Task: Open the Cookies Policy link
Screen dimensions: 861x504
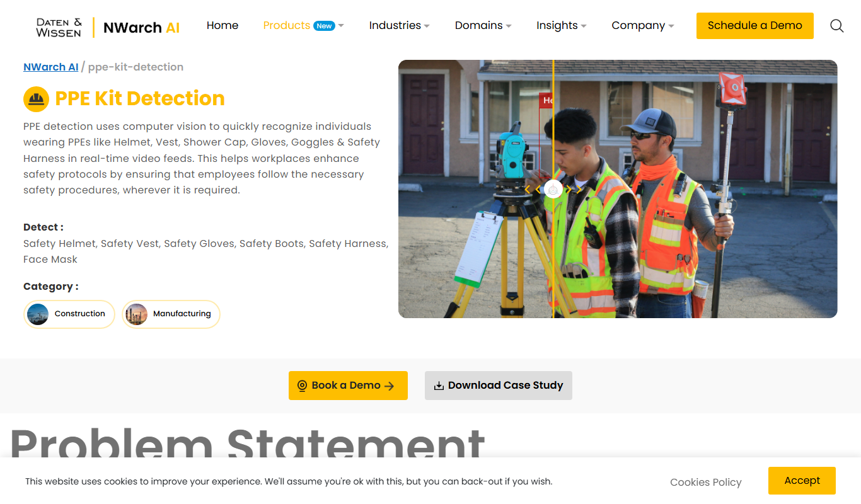Action: coord(705,482)
